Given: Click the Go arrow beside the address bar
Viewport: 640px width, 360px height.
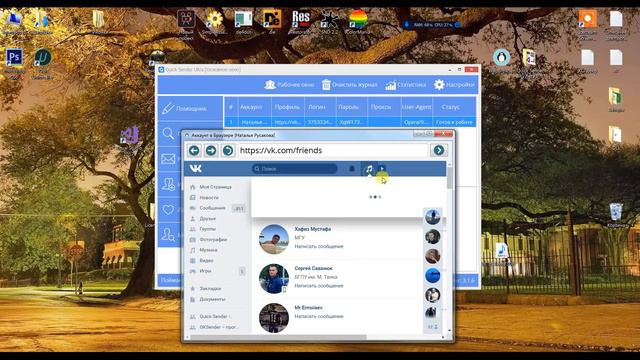Looking at the screenshot, I should (x=439, y=151).
